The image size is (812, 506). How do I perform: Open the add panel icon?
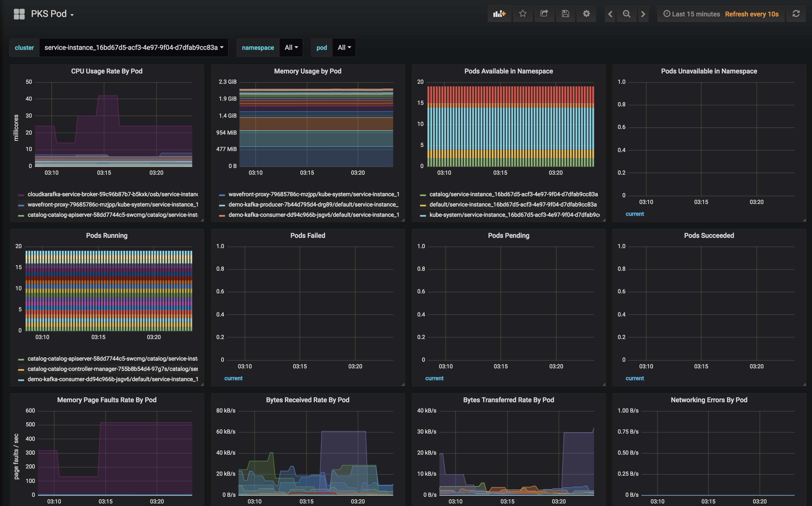[x=499, y=14]
